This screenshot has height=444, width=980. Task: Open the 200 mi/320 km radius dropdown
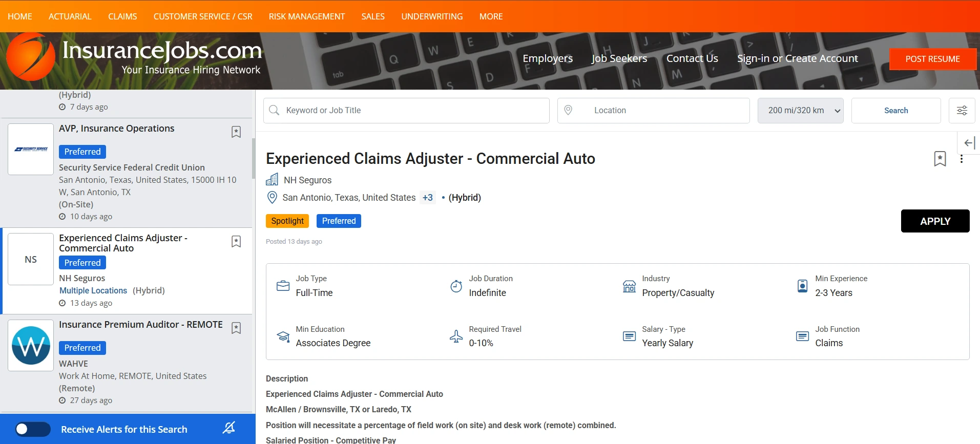(801, 111)
